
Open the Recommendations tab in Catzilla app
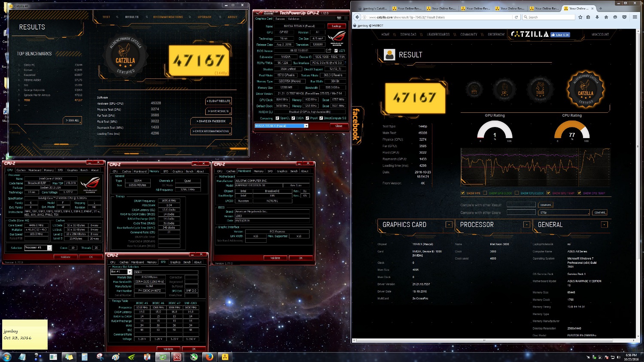point(168,17)
